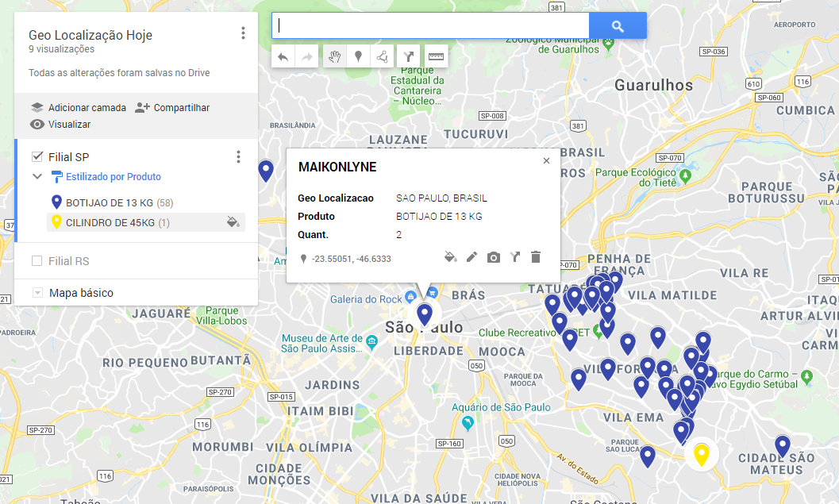Click paint bucket beside CILINDRO DE 45KG
839x504 pixels.
(x=233, y=222)
